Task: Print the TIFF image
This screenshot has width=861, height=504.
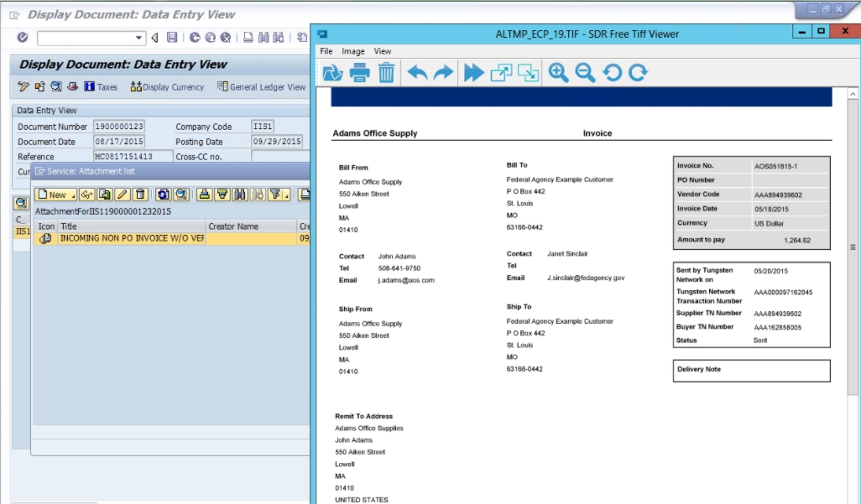Action: [360, 72]
